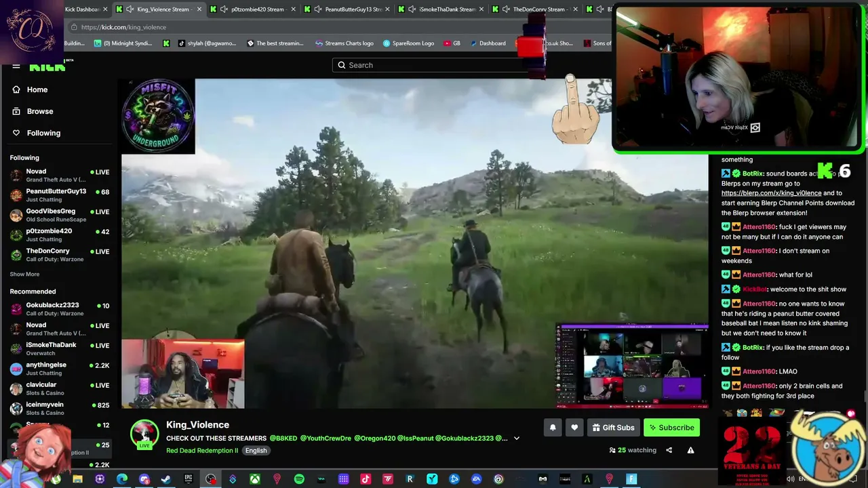The image size is (868, 488).
Task: Focus the Kick search field
Action: (434, 65)
